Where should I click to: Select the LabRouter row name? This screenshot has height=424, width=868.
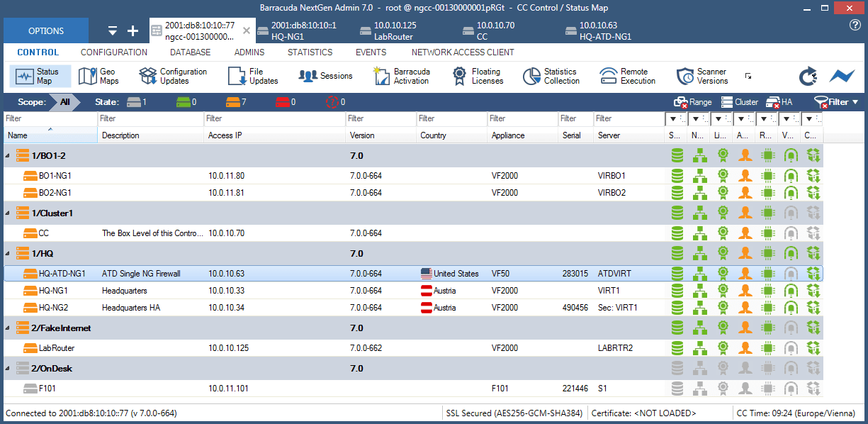pos(57,348)
